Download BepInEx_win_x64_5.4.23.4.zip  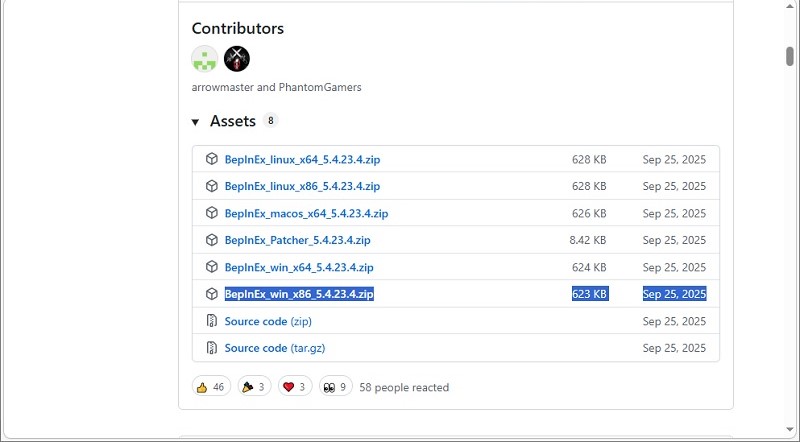(299, 267)
